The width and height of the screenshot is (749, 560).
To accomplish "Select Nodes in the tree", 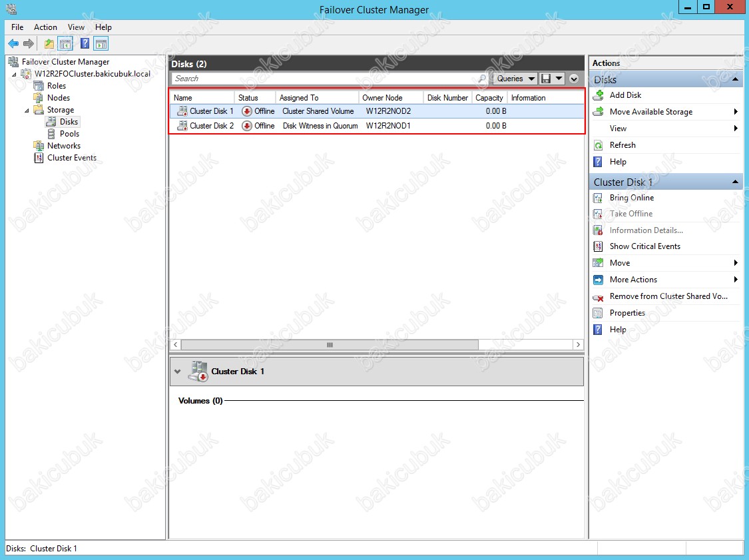I will [59, 98].
